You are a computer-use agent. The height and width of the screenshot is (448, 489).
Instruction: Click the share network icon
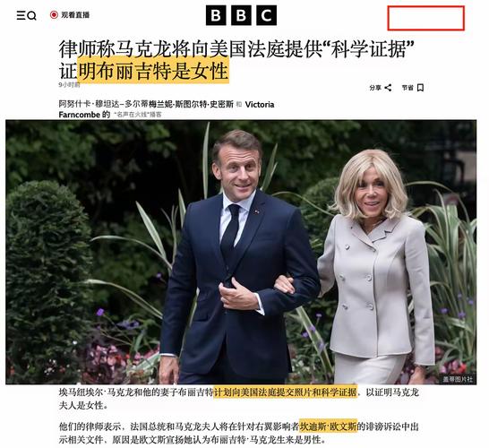coord(388,88)
